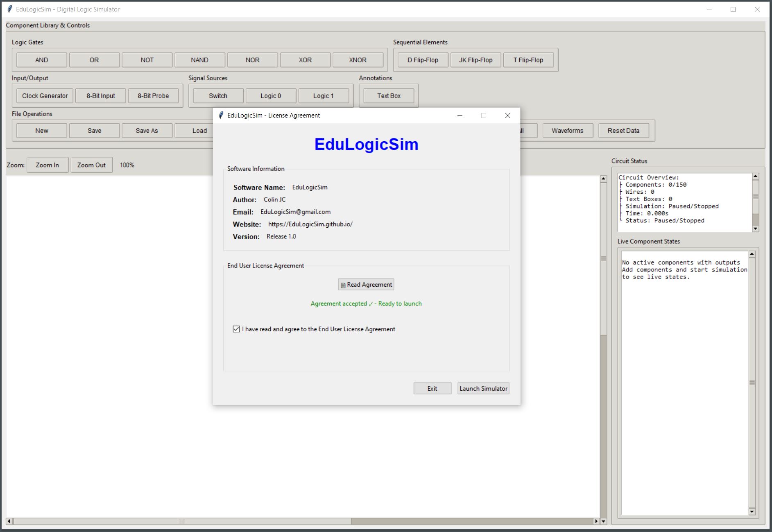772x532 pixels.
Task: Uncheck the End User License Agreement checkbox
Action: pos(236,329)
